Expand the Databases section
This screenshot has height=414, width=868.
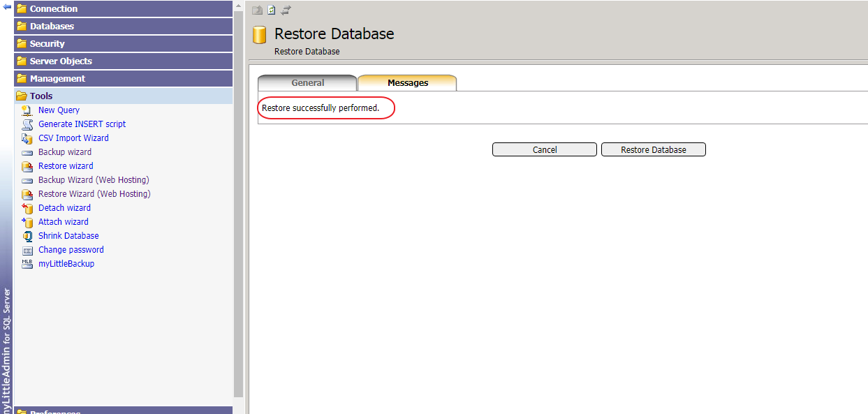click(52, 27)
